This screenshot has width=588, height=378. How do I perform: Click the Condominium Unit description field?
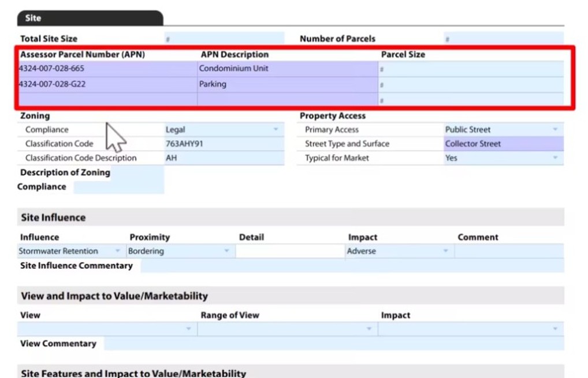pos(287,69)
